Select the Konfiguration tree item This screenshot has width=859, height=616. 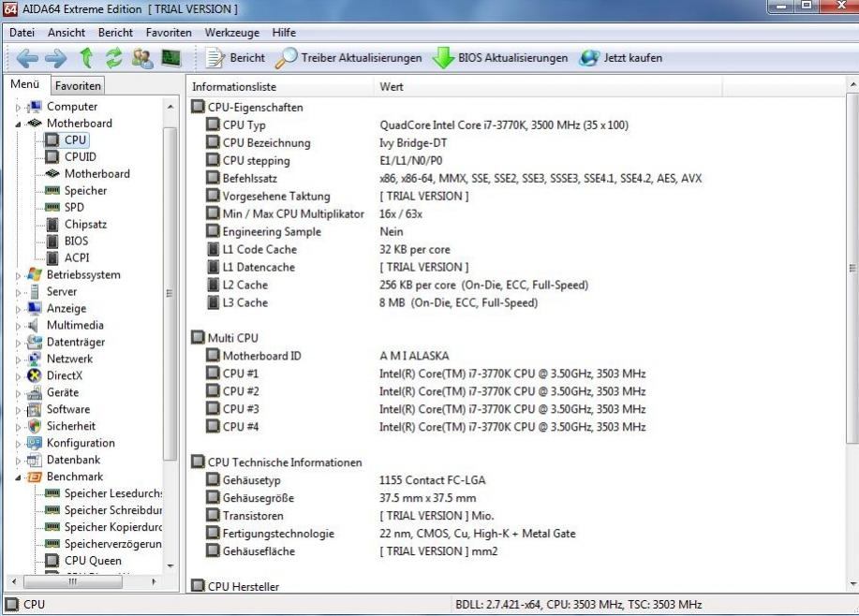coord(81,443)
